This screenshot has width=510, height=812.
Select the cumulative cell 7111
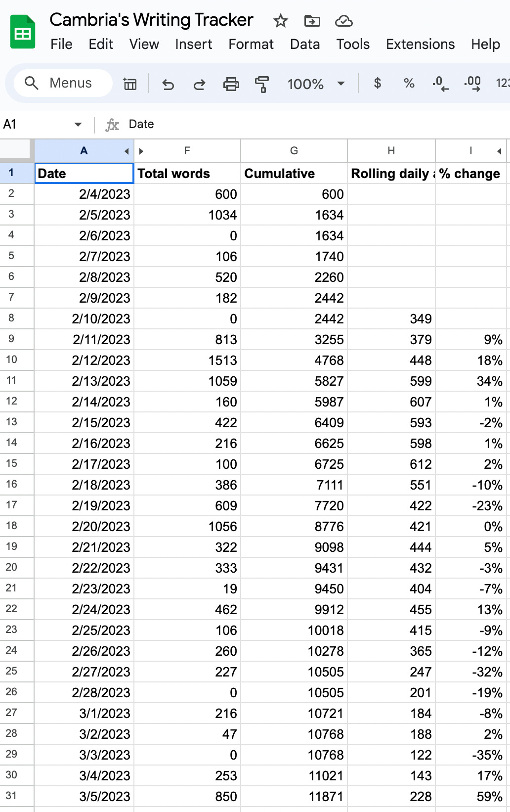pyautogui.click(x=294, y=485)
